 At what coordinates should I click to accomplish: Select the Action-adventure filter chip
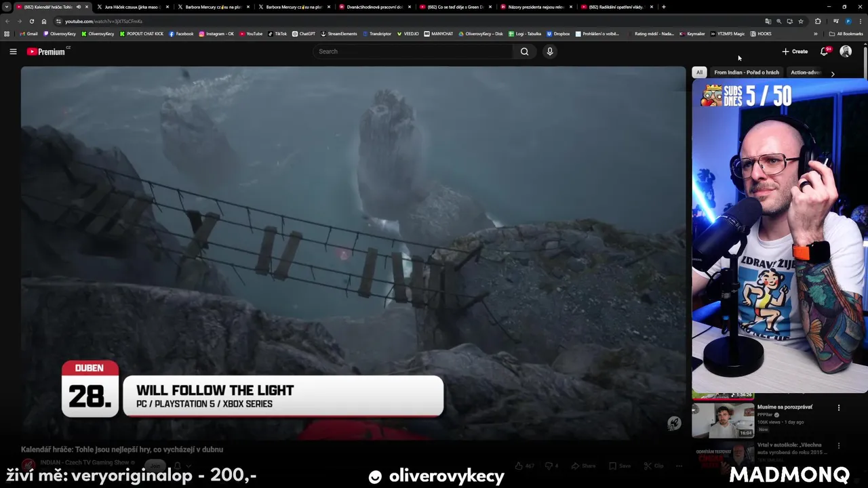point(806,73)
